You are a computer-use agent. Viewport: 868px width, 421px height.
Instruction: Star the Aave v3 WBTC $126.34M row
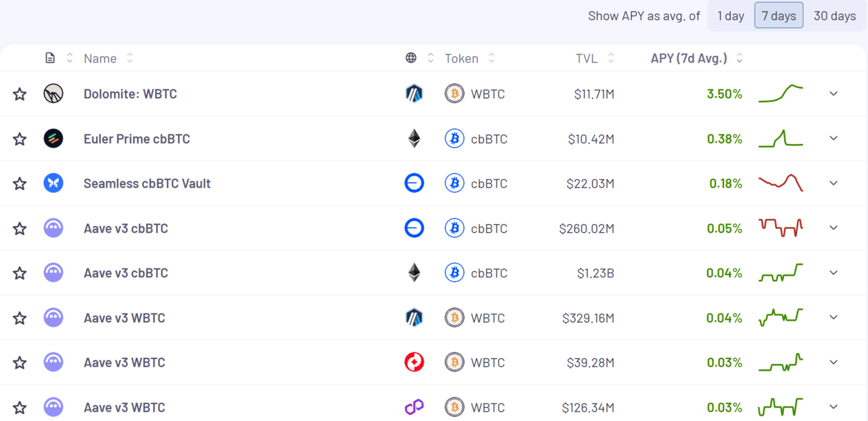click(x=19, y=408)
